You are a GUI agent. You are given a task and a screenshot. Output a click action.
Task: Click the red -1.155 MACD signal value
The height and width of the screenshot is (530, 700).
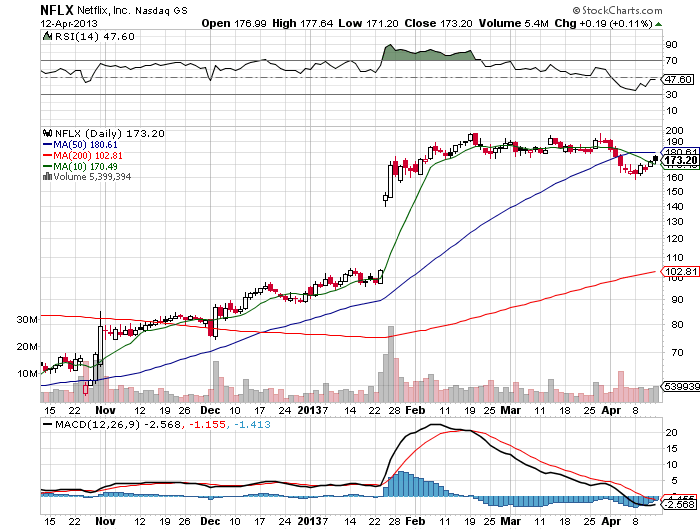point(208,424)
